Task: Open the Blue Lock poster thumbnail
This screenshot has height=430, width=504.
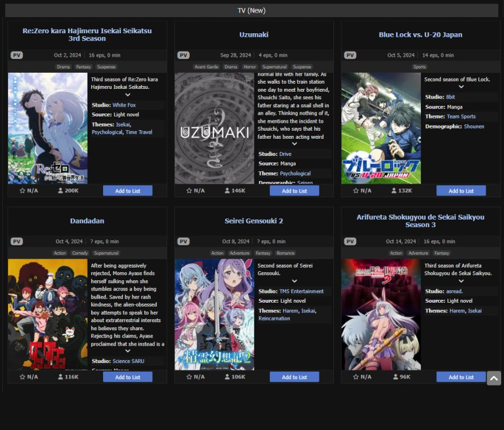Action: point(381,128)
